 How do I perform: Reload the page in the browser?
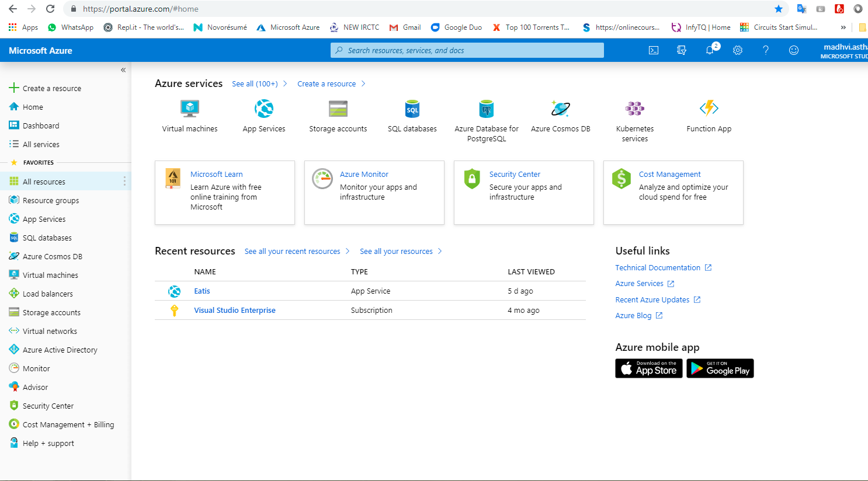coord(50,9)
